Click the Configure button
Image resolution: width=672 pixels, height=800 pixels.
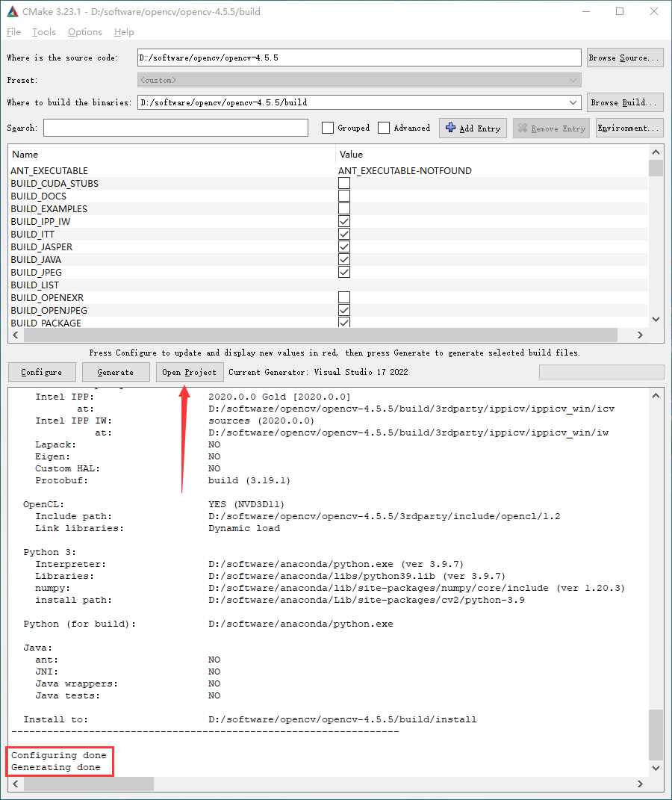tap(42, 372)
